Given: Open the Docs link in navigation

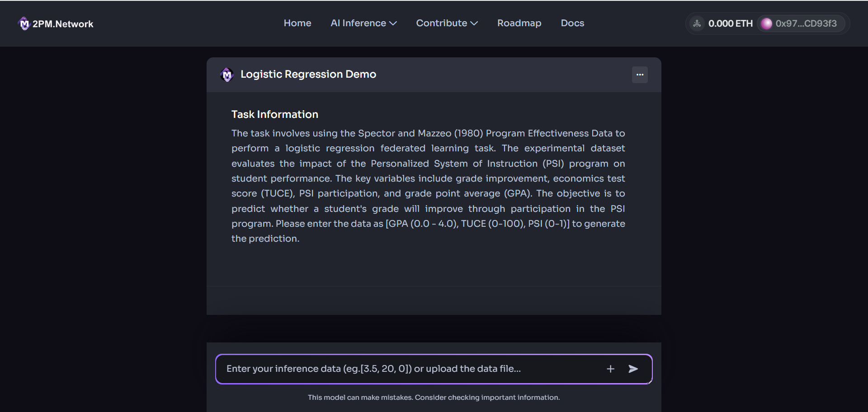Looking at the screenshot, I should pos(572,23).
